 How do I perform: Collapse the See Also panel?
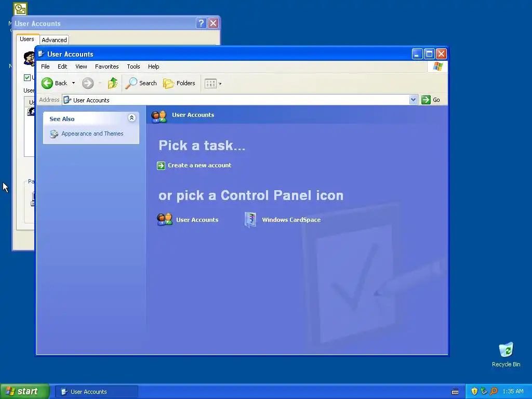[x=131, y=118]
